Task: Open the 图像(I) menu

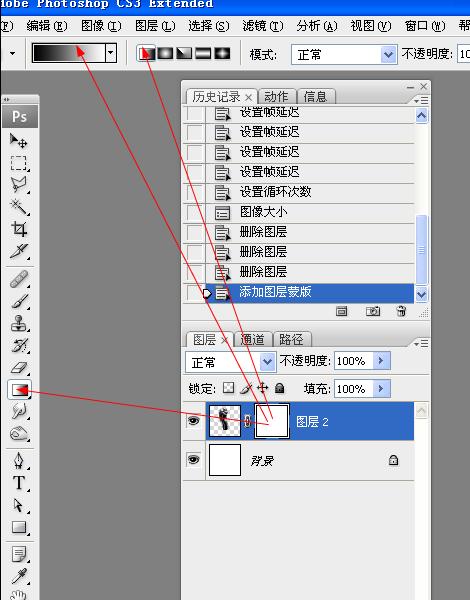Action: point(101,26)
